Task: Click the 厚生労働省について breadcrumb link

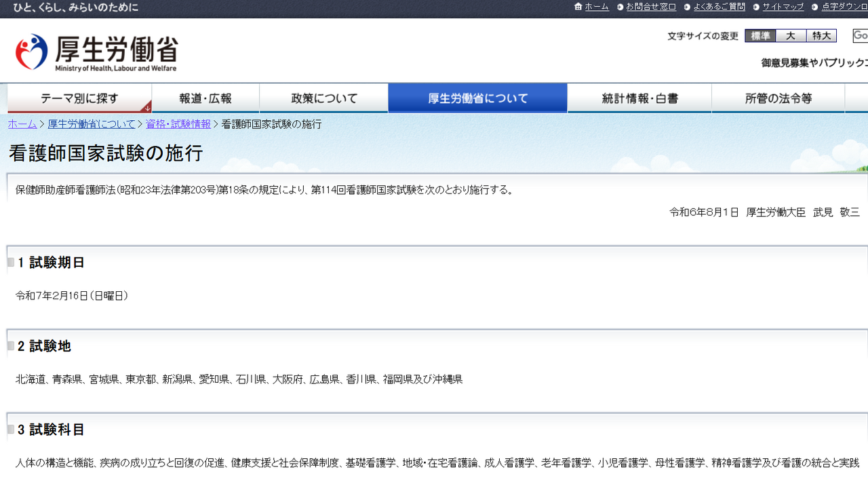Action: (x=92, y=124)
